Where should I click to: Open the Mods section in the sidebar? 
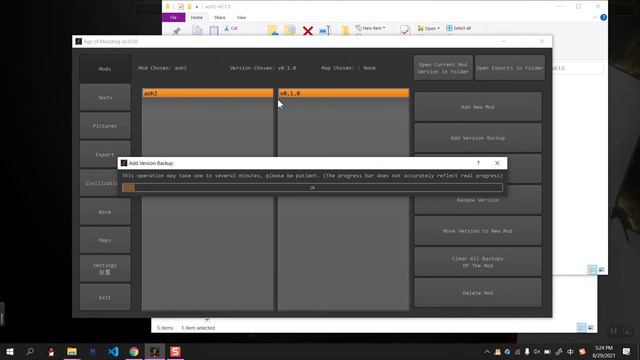click(105, 69)
